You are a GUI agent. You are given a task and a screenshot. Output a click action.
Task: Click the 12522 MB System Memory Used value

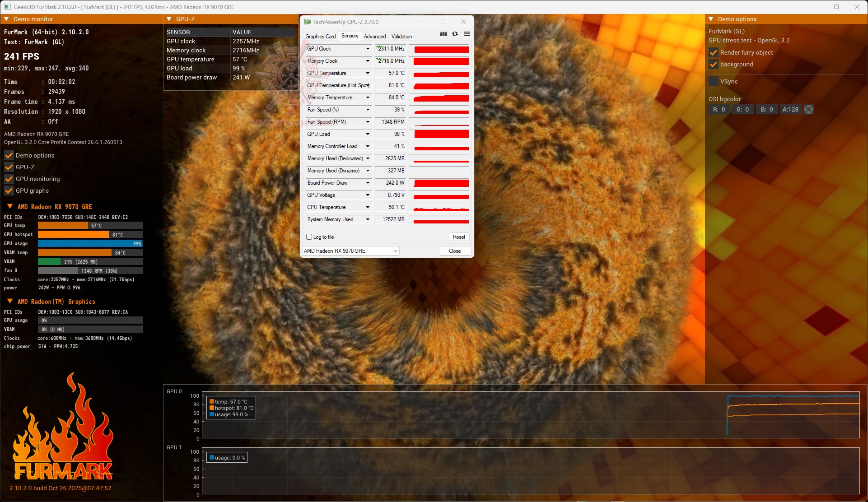click(x=391, y=219)
